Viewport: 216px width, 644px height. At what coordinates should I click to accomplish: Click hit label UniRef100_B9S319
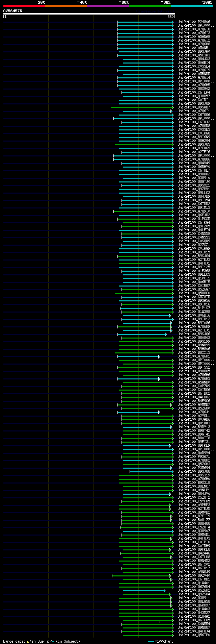coord(194,475)
